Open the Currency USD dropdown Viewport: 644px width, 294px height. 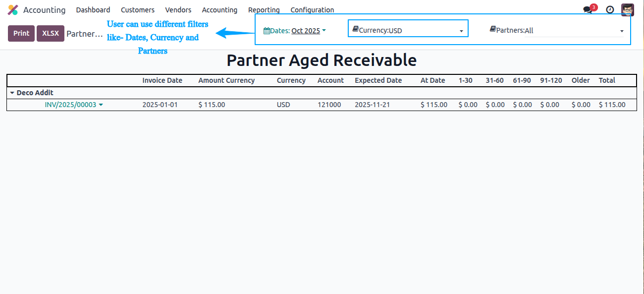coord(426,31)
